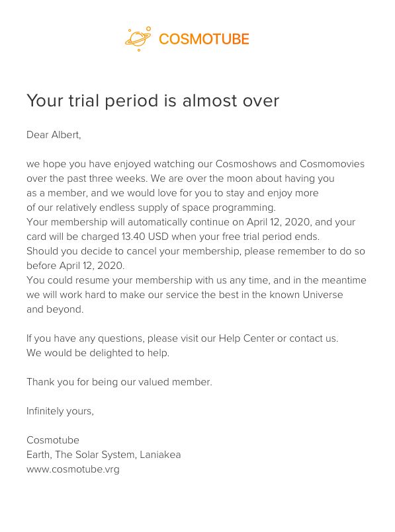Click the 'Thank you for being our valued member' line
The image size is (395, 532).
coord(119,382)
